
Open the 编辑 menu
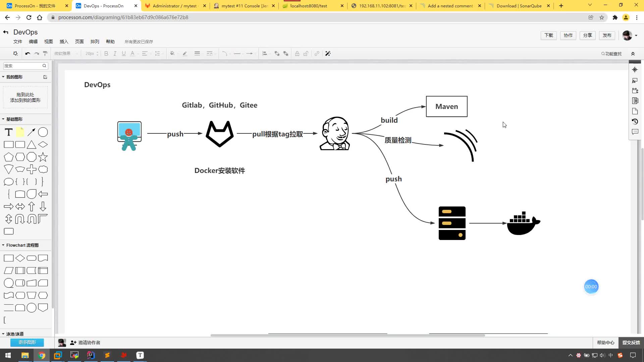tap(33, 42)
